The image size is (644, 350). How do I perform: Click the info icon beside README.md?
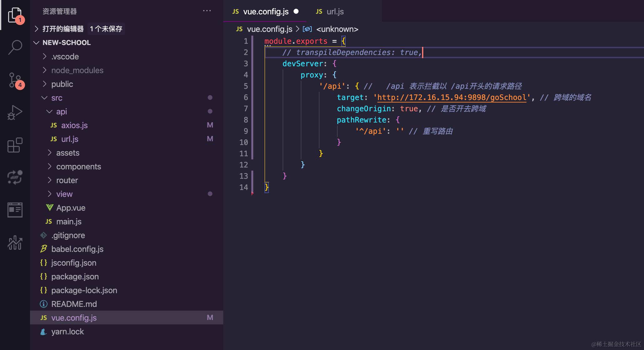pos(43,304)
